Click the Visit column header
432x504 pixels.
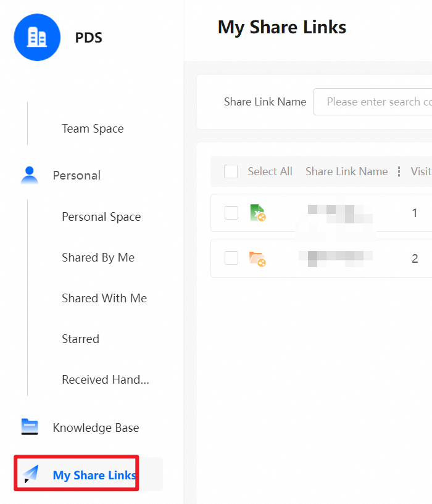point(421,171)
